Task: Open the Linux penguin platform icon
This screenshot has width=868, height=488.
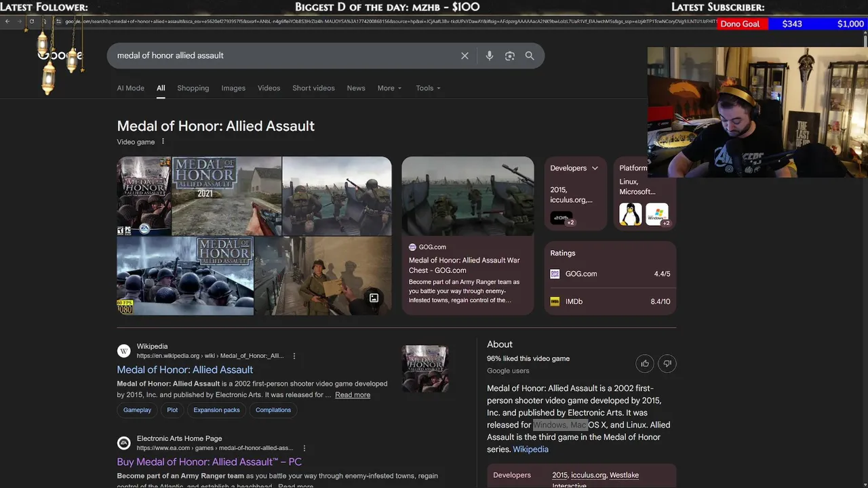Action: click(631, 214)
